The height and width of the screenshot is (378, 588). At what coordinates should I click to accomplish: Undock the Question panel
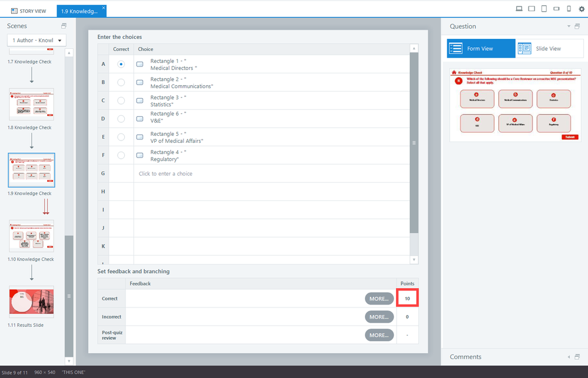point(577,26)
